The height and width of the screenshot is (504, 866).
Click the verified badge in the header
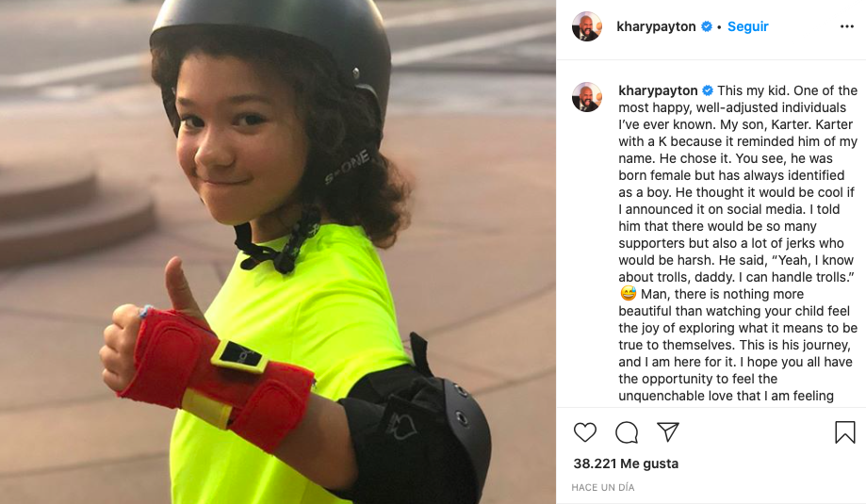coord(707,26)
